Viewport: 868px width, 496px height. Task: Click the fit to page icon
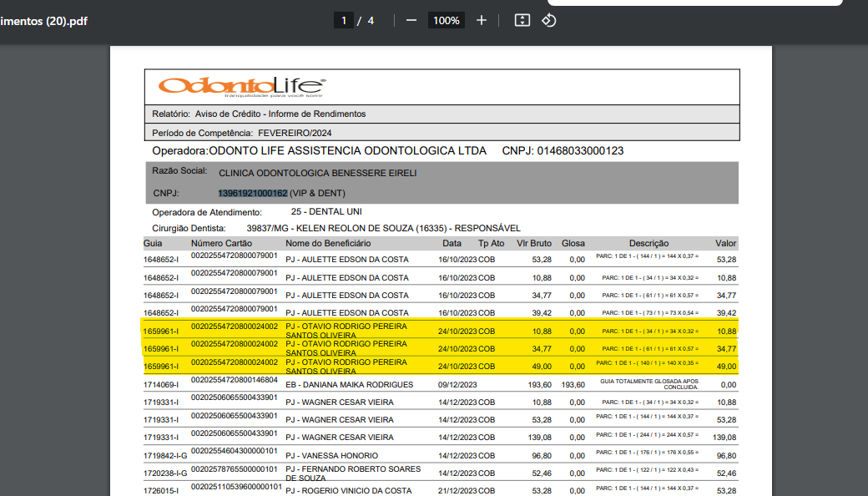tap(522, 20)
